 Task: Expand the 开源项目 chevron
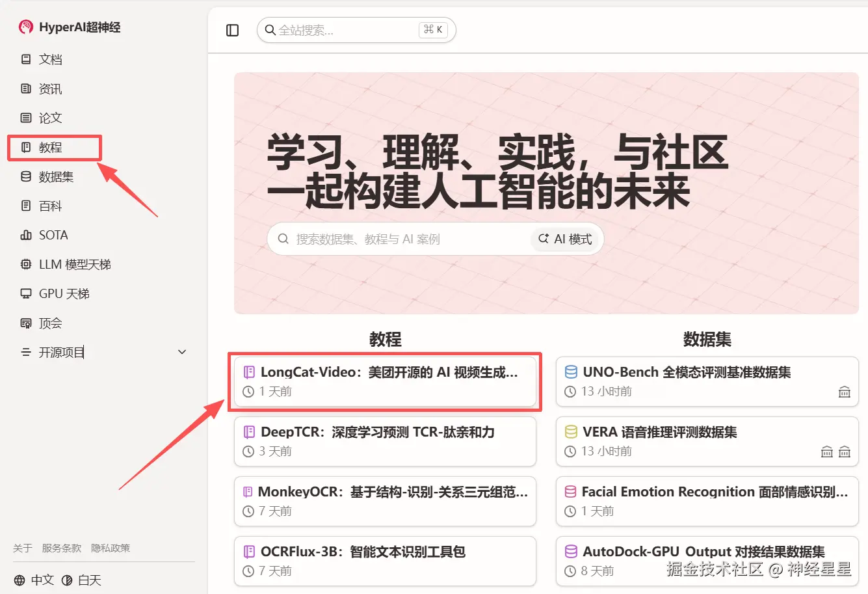point(182,352)
